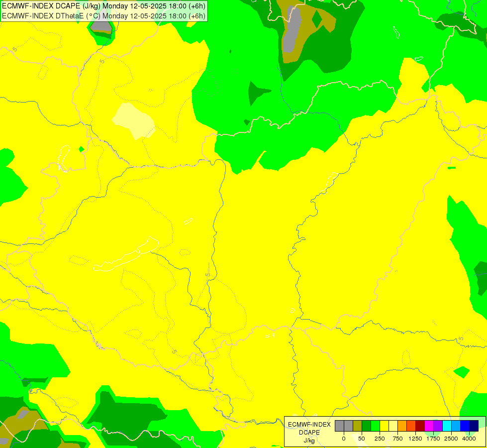This screenshot has height=448, width=487.
Task: Click the bright green legend swatch
Action: (x=376, y=426)
